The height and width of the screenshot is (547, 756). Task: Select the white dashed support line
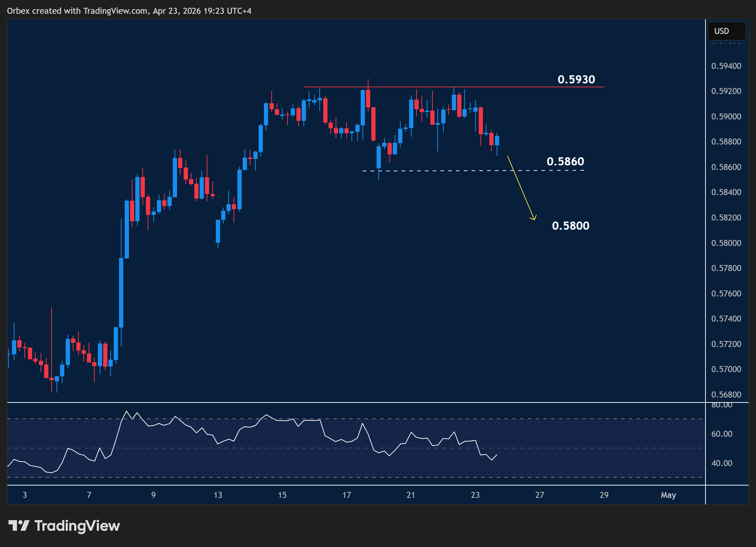[459, 171]
